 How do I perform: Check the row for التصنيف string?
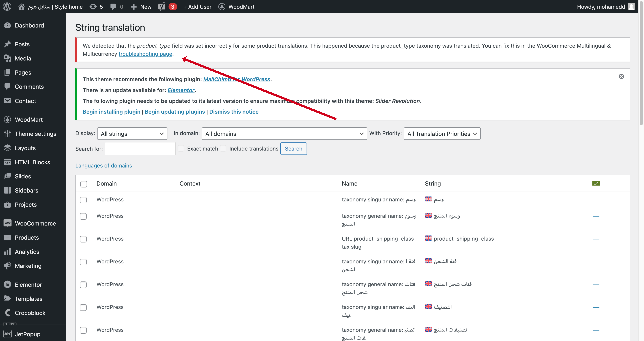[83, 308]
